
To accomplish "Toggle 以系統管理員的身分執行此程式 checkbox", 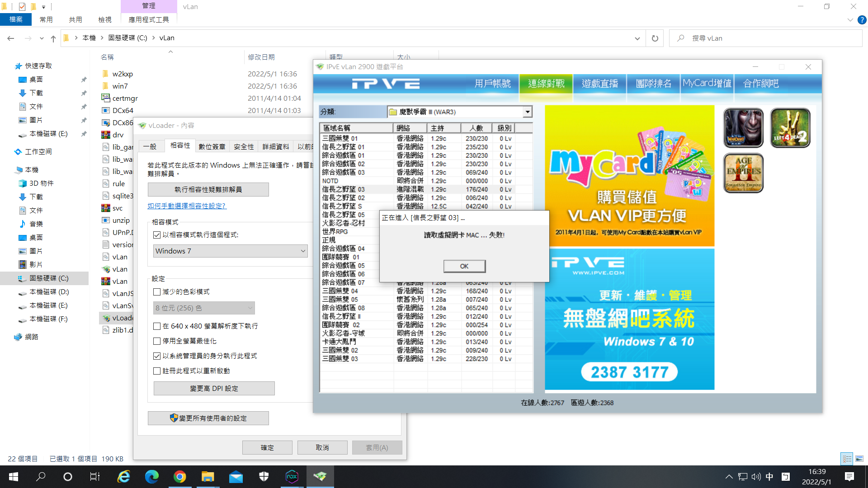I will coord(157,356).
